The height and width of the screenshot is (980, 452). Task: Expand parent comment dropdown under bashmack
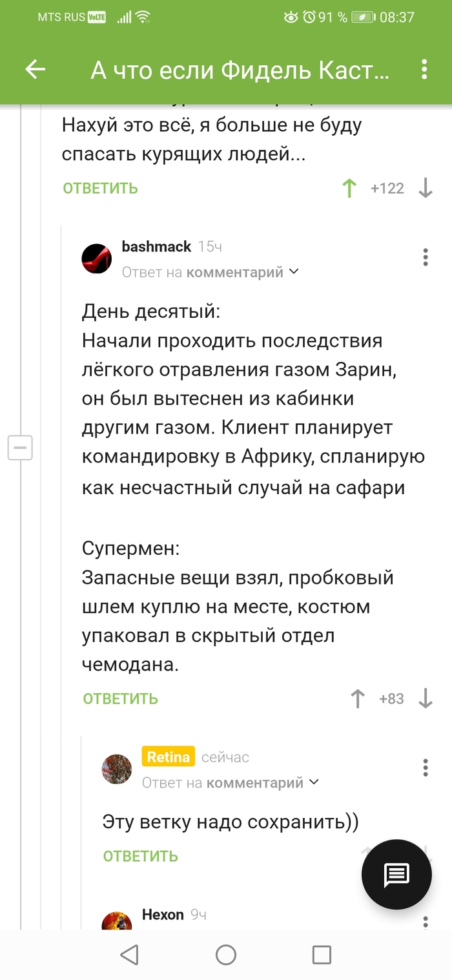[294, 272]
